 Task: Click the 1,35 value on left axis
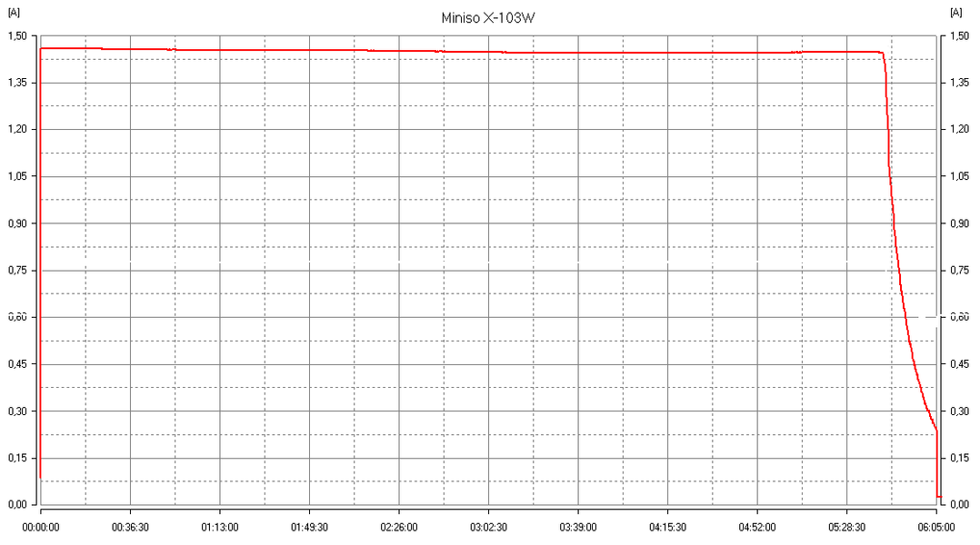(17, 83)
